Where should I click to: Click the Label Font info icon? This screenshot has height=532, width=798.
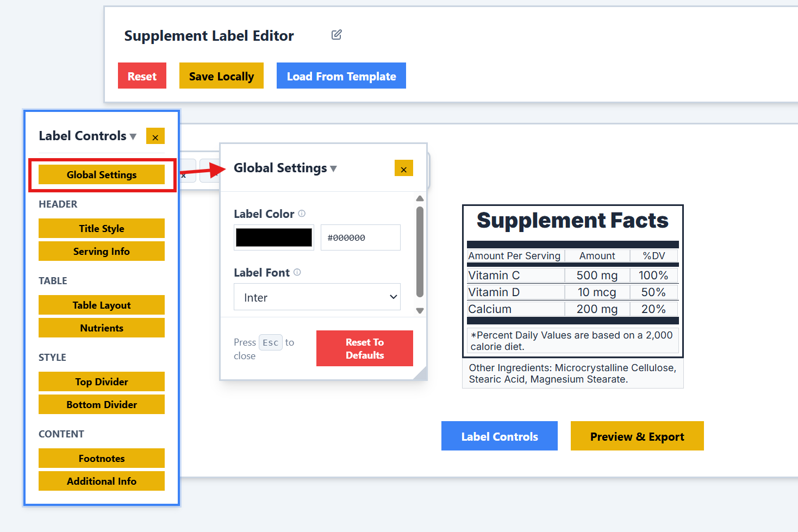(x=297, y=272)
